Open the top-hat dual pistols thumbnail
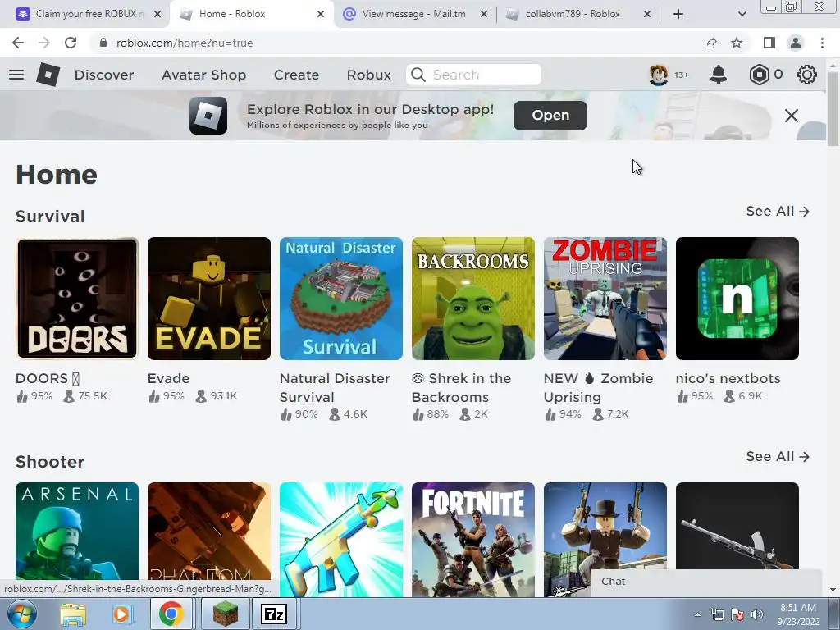 click(605, 526)
